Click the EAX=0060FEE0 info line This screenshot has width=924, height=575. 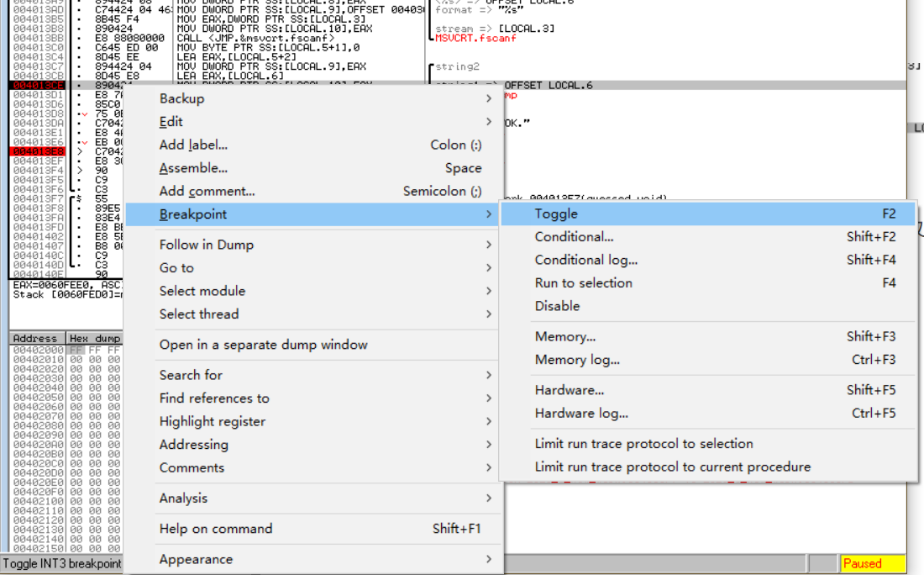(x=67, y=285)
